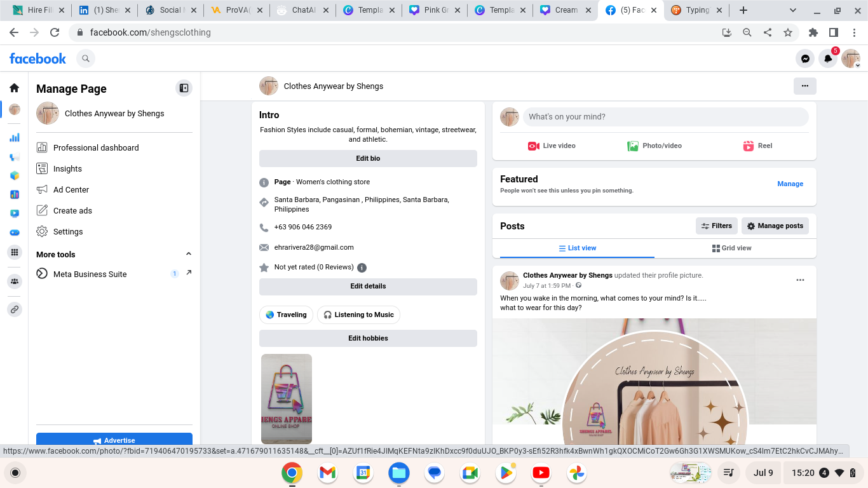Screen dimensions: 868x488
Task: Open the post's profile picture image
Action: click(654, 381)
